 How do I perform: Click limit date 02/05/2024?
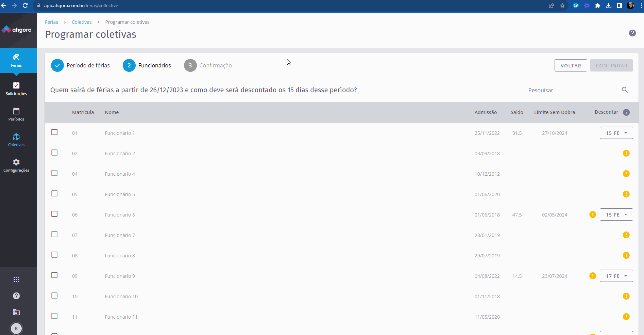pyautogui.click(x=555, y=215)
